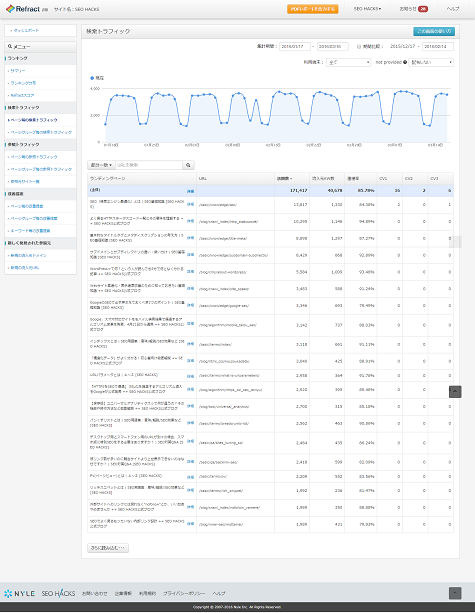Open the SEO HACKS account dropdown in the header
This screenshot has width=475, height=613.
[x=367, y=9]
